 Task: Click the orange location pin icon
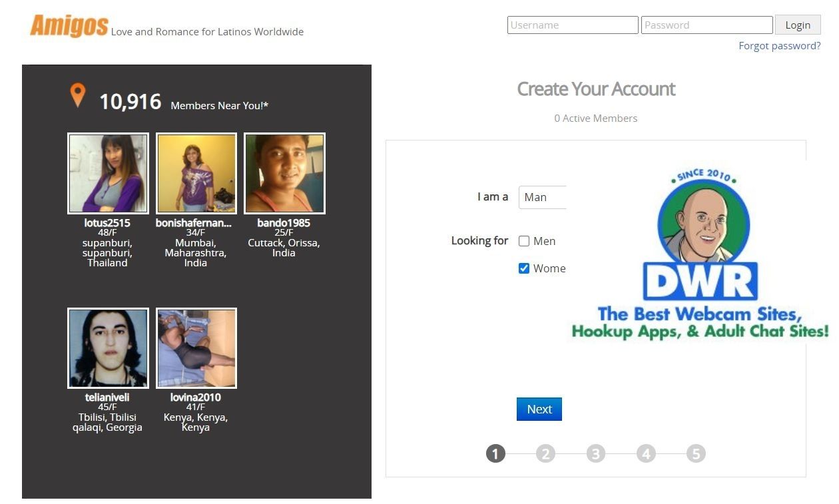(x=78, y=95)
